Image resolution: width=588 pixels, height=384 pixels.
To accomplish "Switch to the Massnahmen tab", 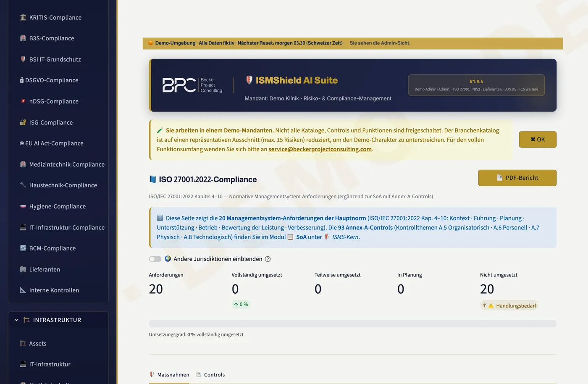I will coord(169,375).
